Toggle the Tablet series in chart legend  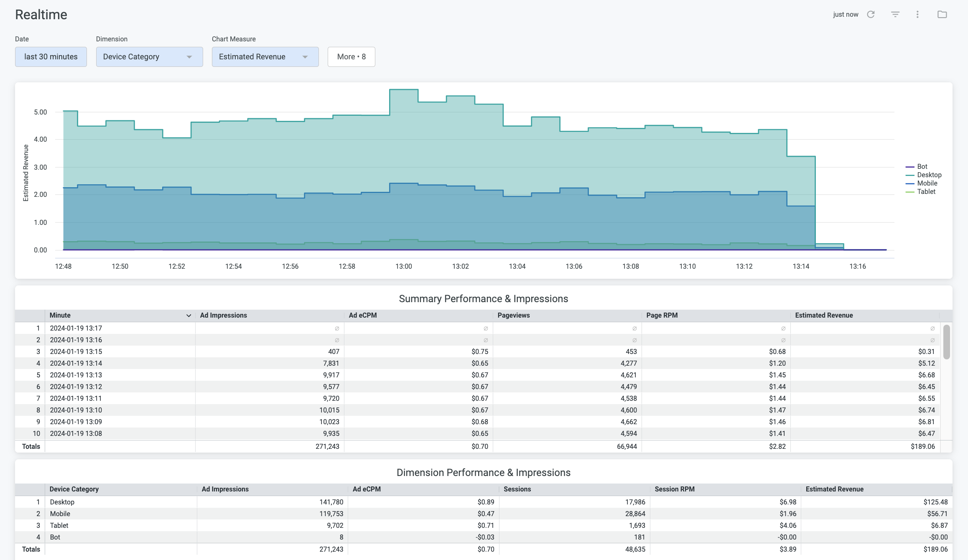point(921,191)
